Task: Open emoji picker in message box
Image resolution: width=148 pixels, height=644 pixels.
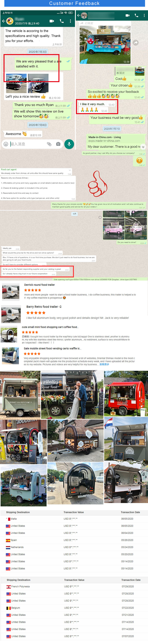Action: pyautogui.click(x=6, y=144)
